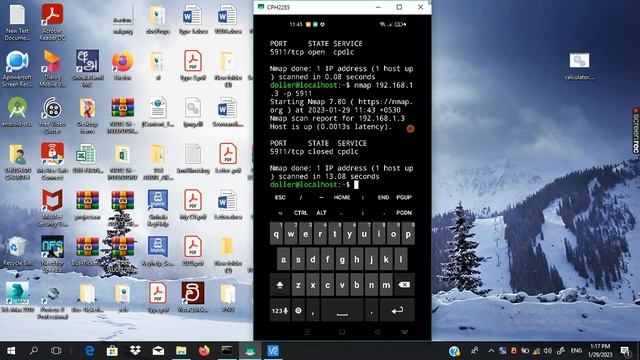640x360 pixels.
Task: Open the NFS game desktop shortcut
Action: (x=52, y=255)
